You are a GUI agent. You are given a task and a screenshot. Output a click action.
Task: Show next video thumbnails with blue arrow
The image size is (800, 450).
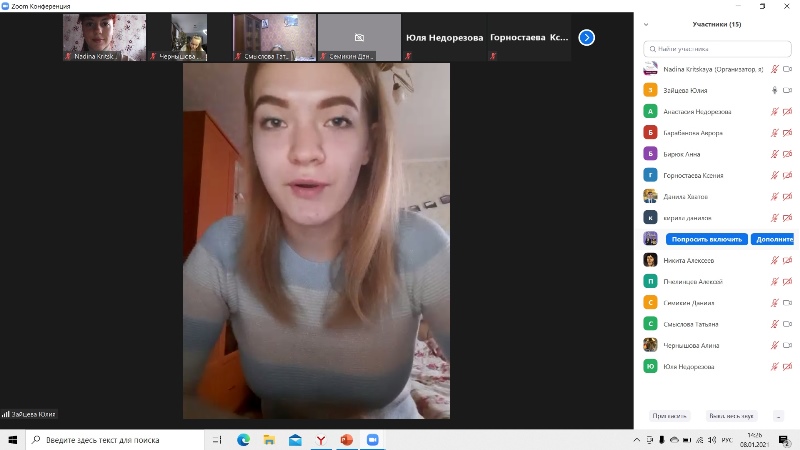pyautogui.click(x=587, y=37)
